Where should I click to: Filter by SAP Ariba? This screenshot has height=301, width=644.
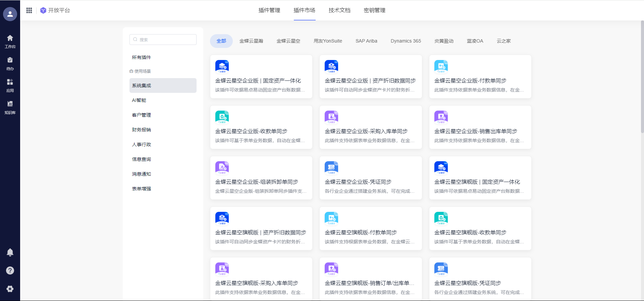click(x=366, y=41)
